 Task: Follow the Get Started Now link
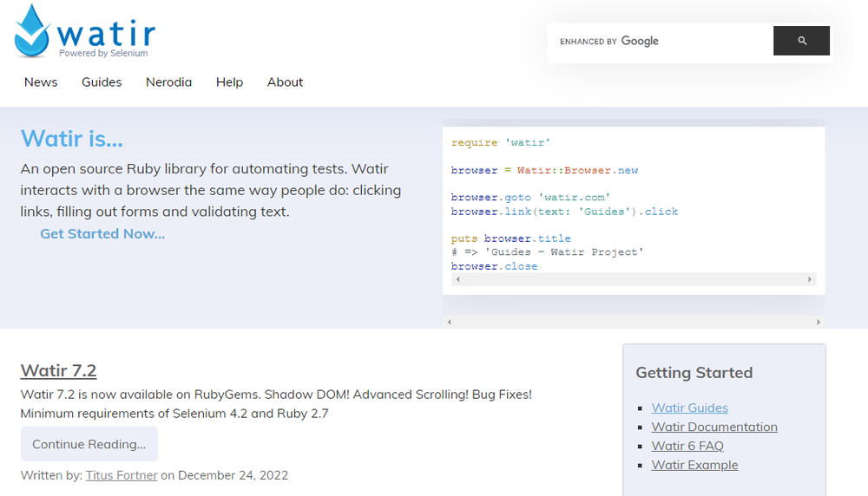tap(102, 233)
